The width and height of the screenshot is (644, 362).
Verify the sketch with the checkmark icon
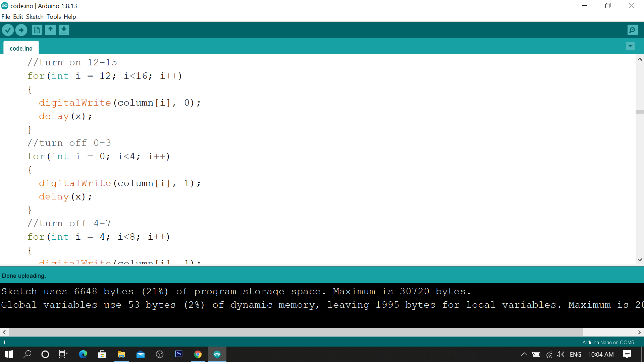click(x=8, y=30)
